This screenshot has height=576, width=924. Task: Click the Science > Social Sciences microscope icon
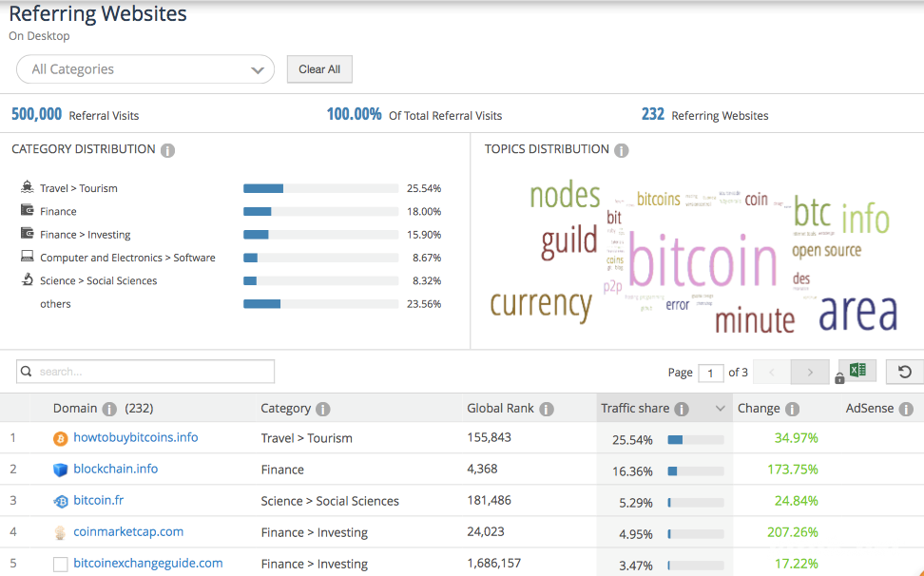click(28, 279)
